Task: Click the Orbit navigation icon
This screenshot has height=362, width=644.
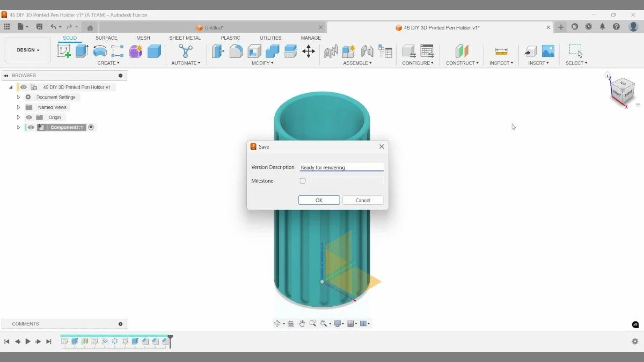Action: tap(278, 323)
